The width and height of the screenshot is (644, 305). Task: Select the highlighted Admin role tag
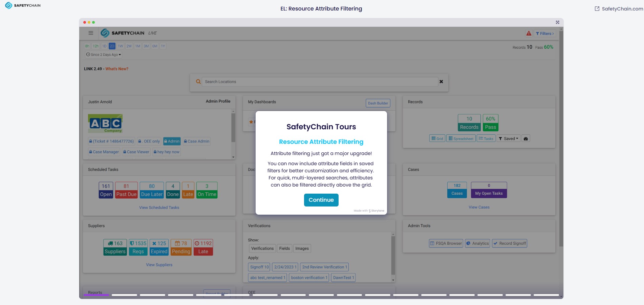click(x=172, y=141)
